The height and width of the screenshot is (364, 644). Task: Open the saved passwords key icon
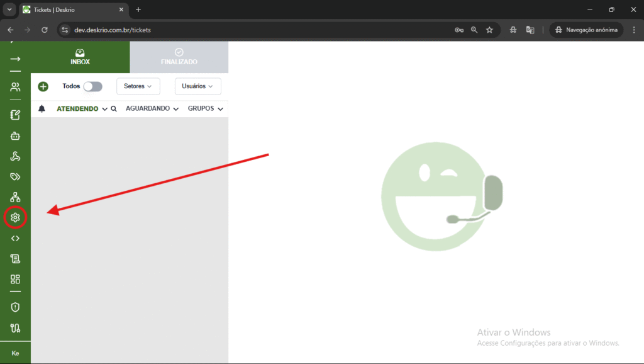tap(459, 30)
